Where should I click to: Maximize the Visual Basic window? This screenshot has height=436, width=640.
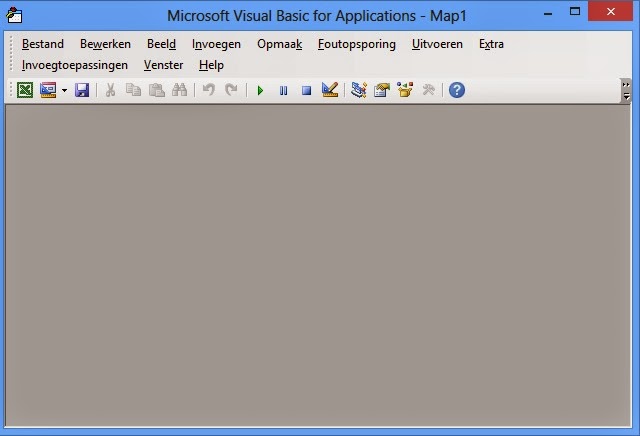click(575, 12)
